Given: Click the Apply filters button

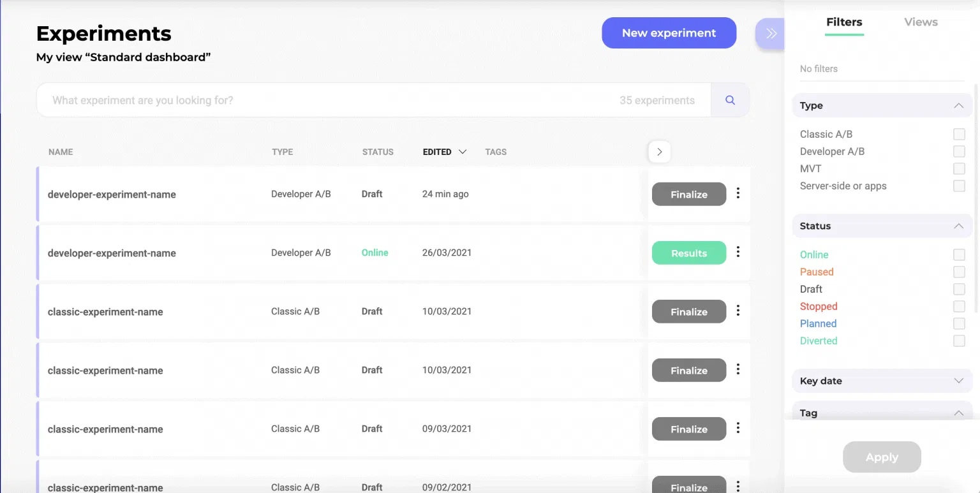Looking at the screenshot, I should (882, 457).
